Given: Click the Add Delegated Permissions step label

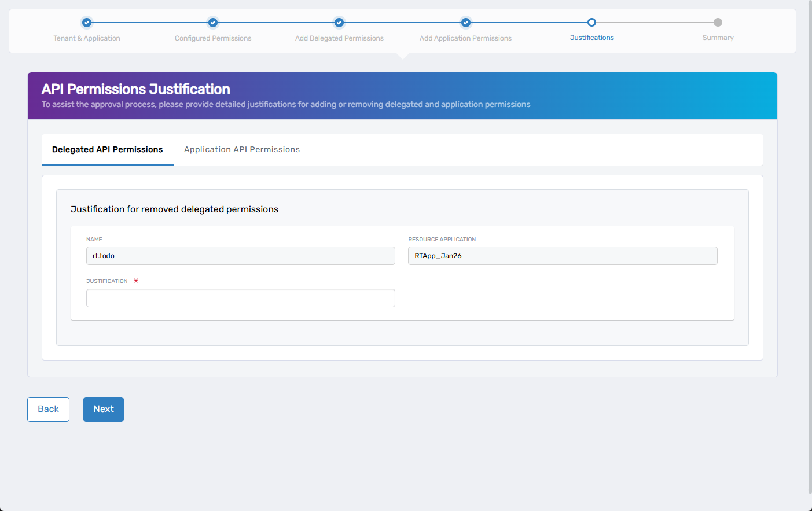Looking at the screenshot, I should point(339,38).
